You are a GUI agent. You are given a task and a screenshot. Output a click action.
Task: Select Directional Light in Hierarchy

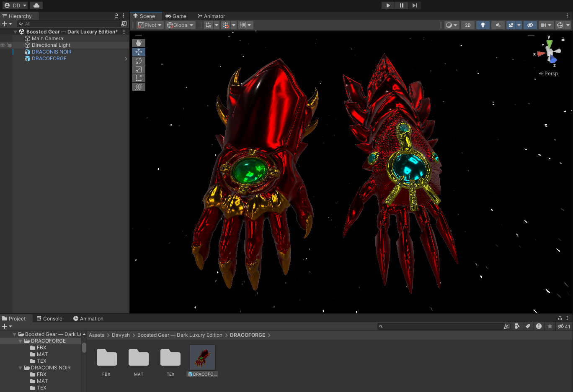51,45
